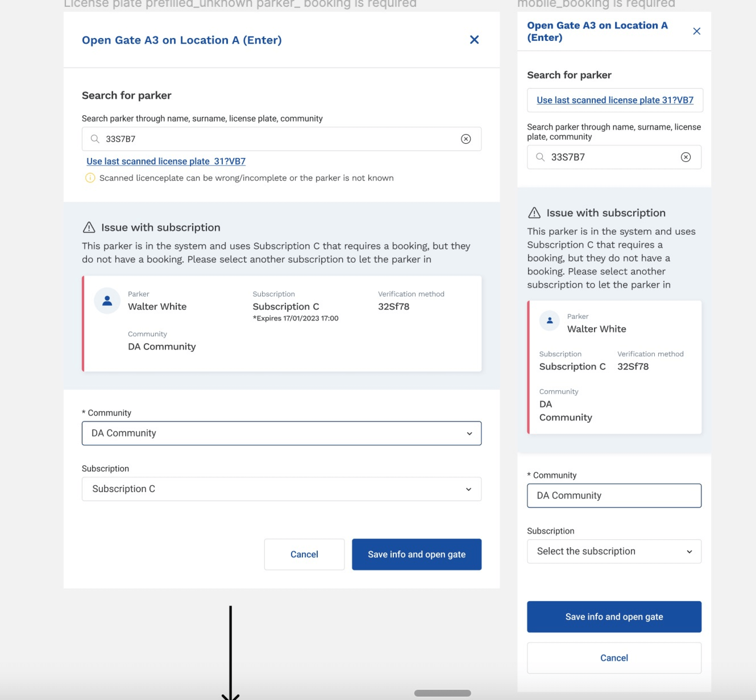Close the left Open Gate A3 dialog
The width and height of the screenshot is (756, 700).
[x=474, y=40]
